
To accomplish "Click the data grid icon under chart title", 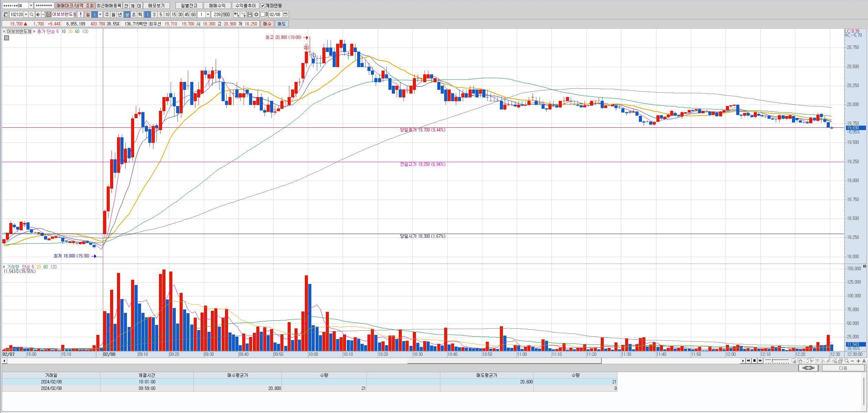I will tap(6, 38).
